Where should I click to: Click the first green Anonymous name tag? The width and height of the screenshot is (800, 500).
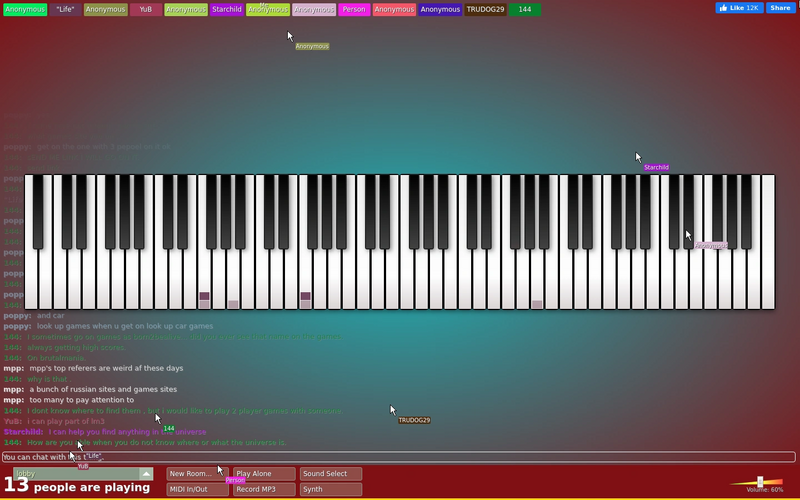coord(25,9)
